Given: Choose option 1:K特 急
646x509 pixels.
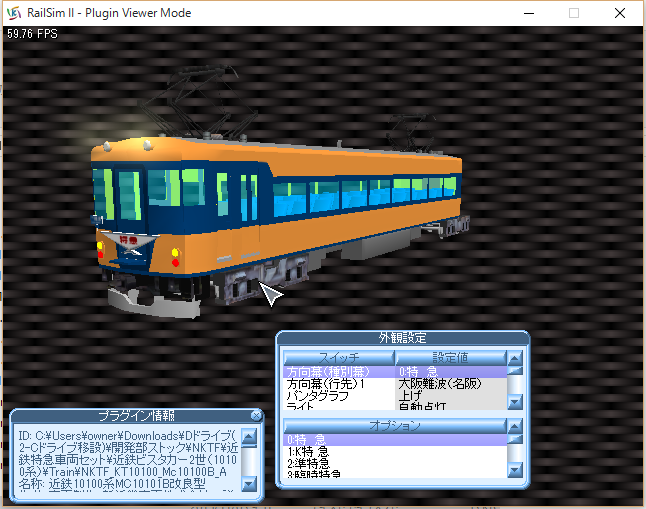Looking at the screenshot, I should tap(395, 452).
